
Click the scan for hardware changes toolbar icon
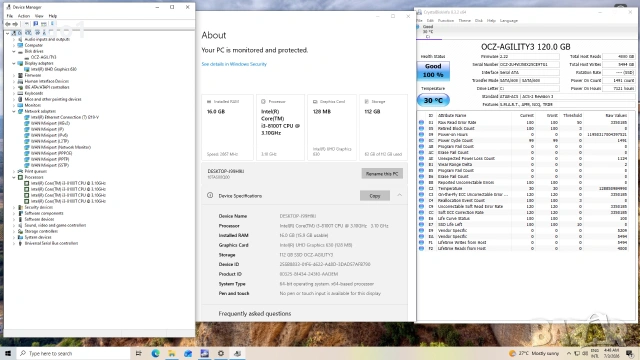click(52, 24)
